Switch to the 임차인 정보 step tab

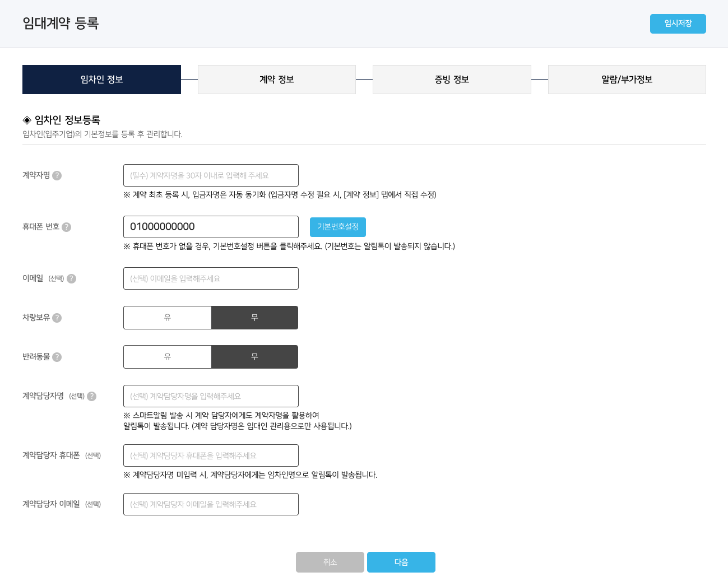[101, 80]
